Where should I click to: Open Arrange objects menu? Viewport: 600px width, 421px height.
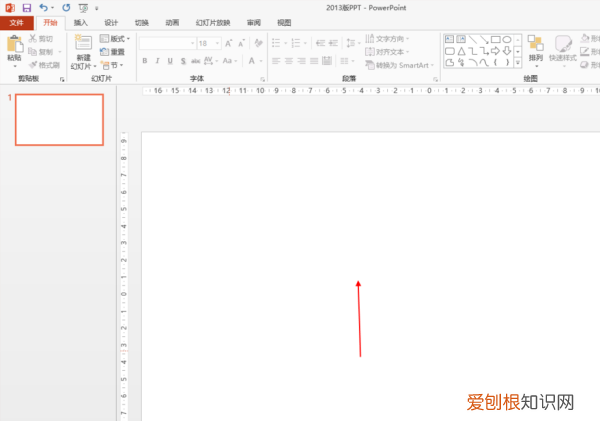click(535, 51)
